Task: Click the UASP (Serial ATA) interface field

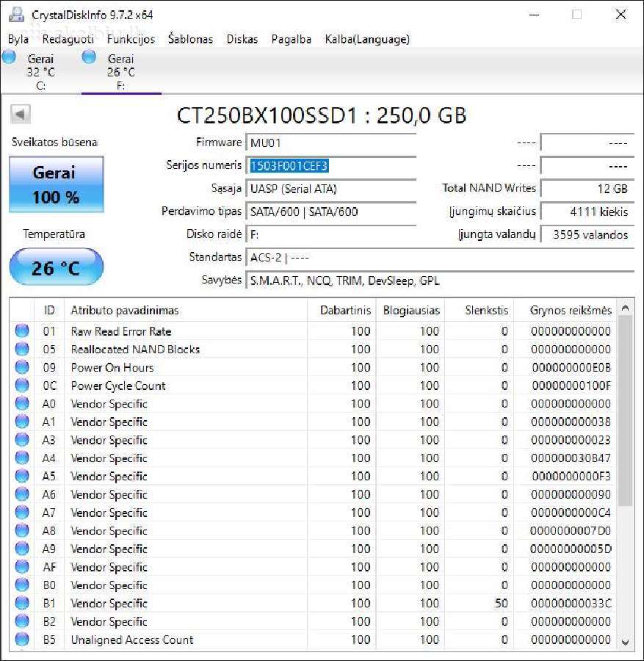Action: point(331,189)
